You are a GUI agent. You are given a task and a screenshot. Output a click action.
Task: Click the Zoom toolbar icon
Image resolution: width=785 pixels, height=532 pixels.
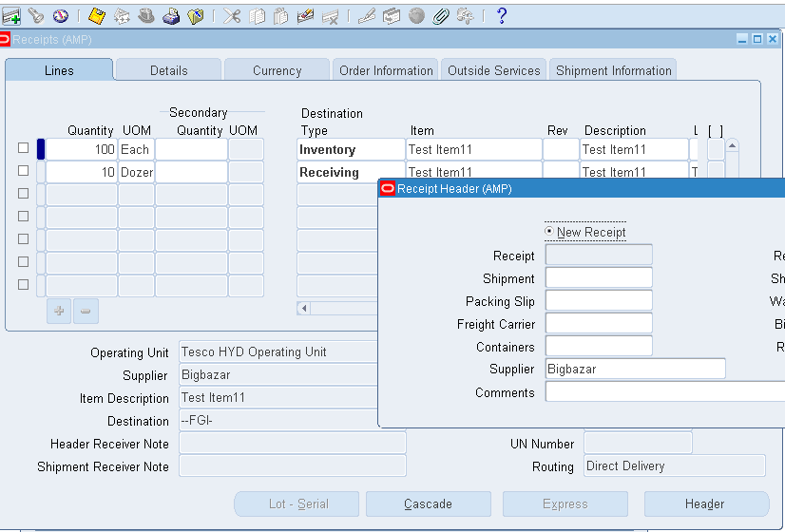coord(392,16)
